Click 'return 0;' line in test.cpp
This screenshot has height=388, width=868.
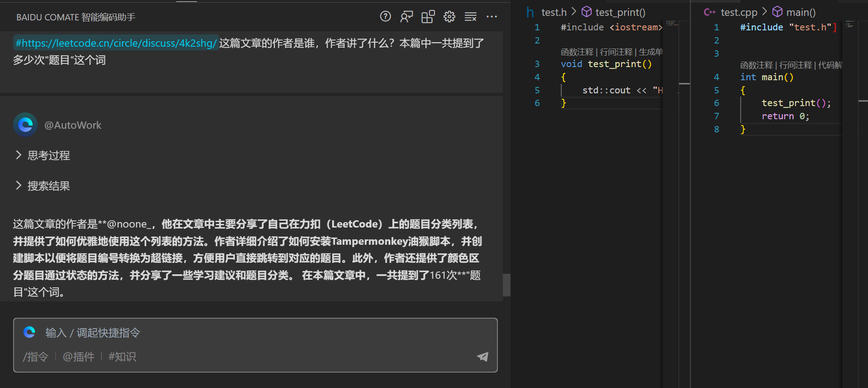click(785, 116)
